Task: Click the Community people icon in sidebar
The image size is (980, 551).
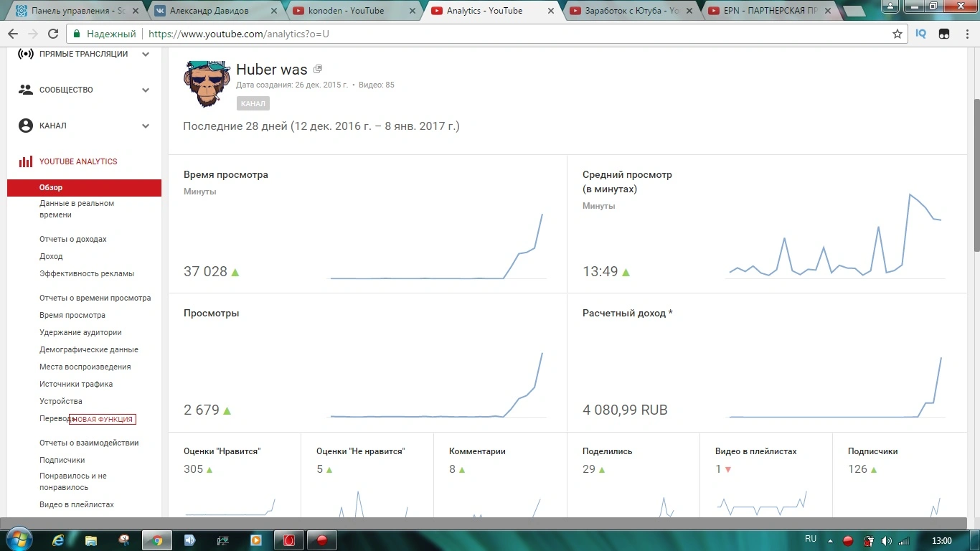Action: [x=26, y=90]
